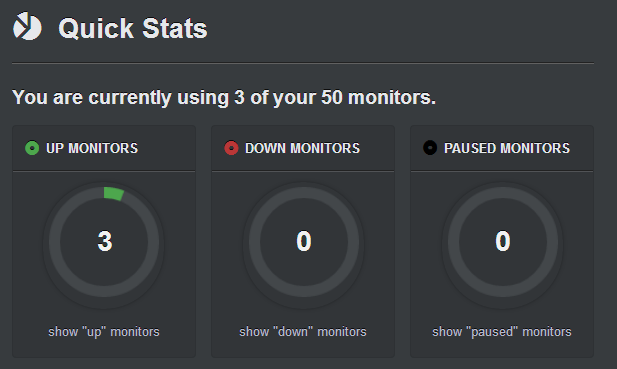The height and width of the screenshot is (369, 617).
Task: Click the "50 monitors" limit text
Action: [379, 97]
